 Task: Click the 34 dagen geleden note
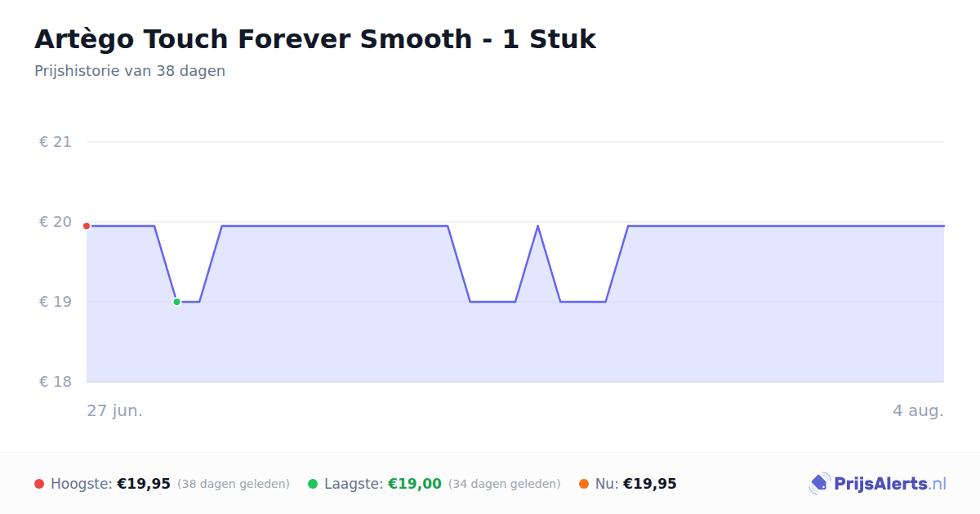tap(505, 485)
